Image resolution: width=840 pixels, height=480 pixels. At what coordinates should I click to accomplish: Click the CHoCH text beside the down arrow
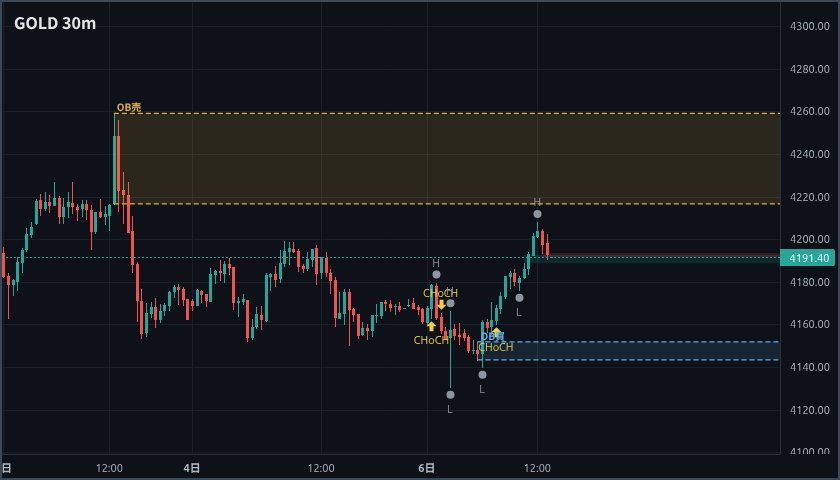(440, 294)
